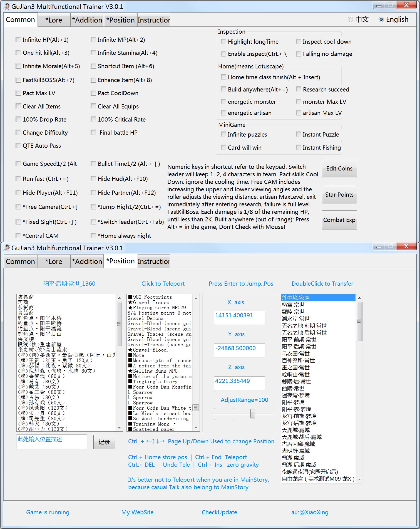420x529 pixels.
Task: Open the *Lore tab in top window
Action: click(54, 20)
